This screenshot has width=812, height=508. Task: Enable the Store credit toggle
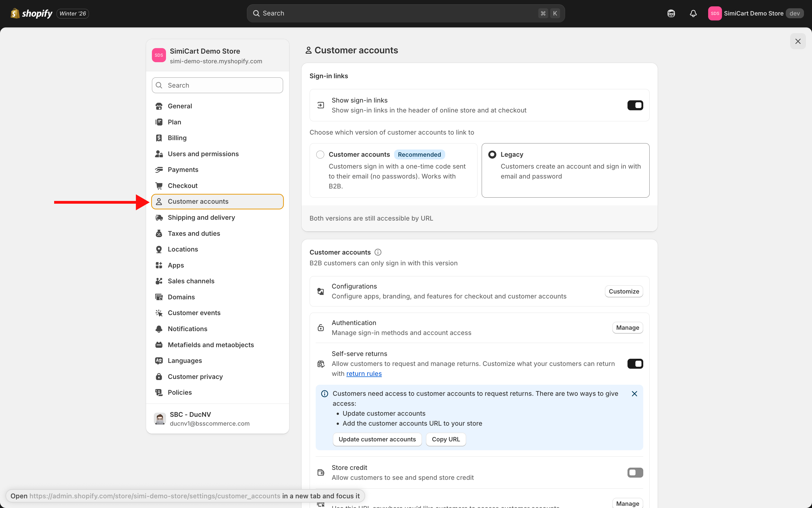tap(635, 472)
